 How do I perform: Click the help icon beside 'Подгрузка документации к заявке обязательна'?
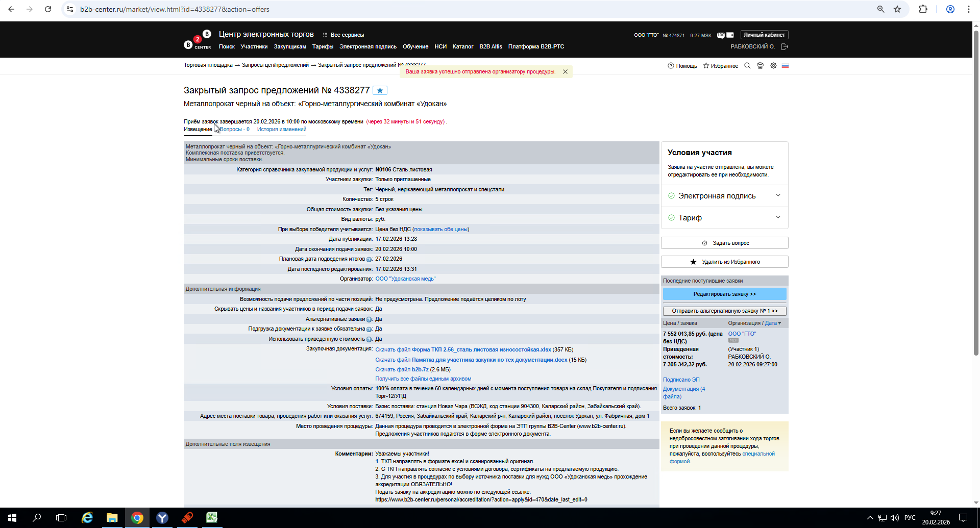click(x=369, y=330)
